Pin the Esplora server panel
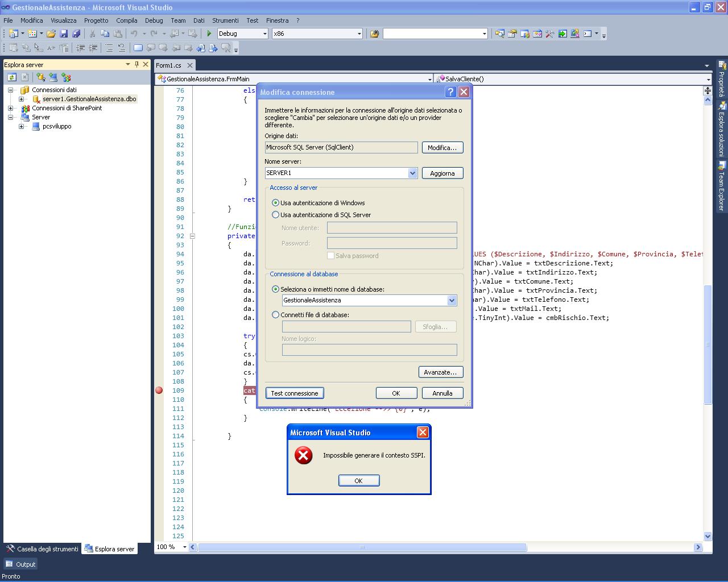Image resolution: width=728 pixels, height=582 pixels. (136, 64)
